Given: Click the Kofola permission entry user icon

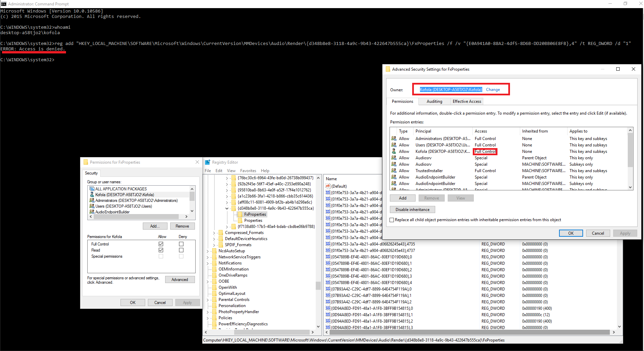Looking at the screenshot, I should tap(394, 151).
